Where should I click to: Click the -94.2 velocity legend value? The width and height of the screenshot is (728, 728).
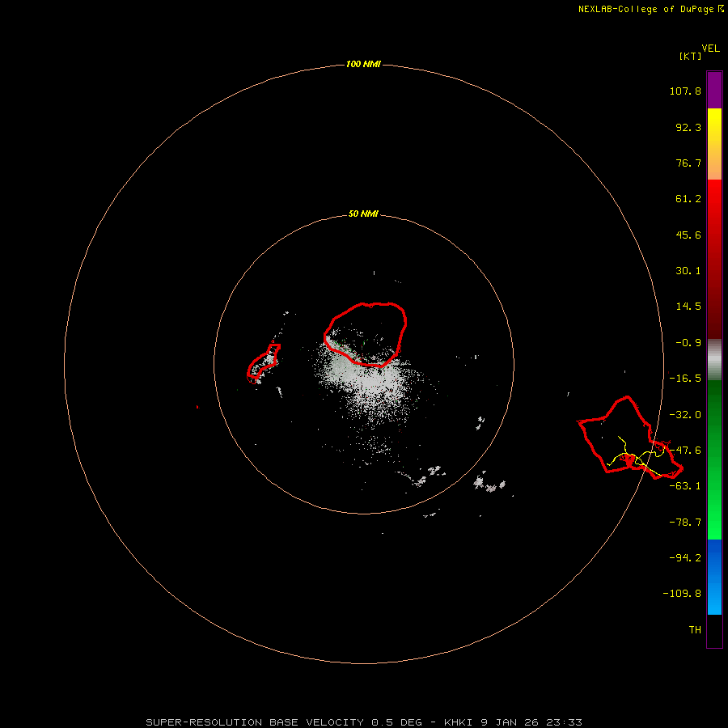point(685,558)
